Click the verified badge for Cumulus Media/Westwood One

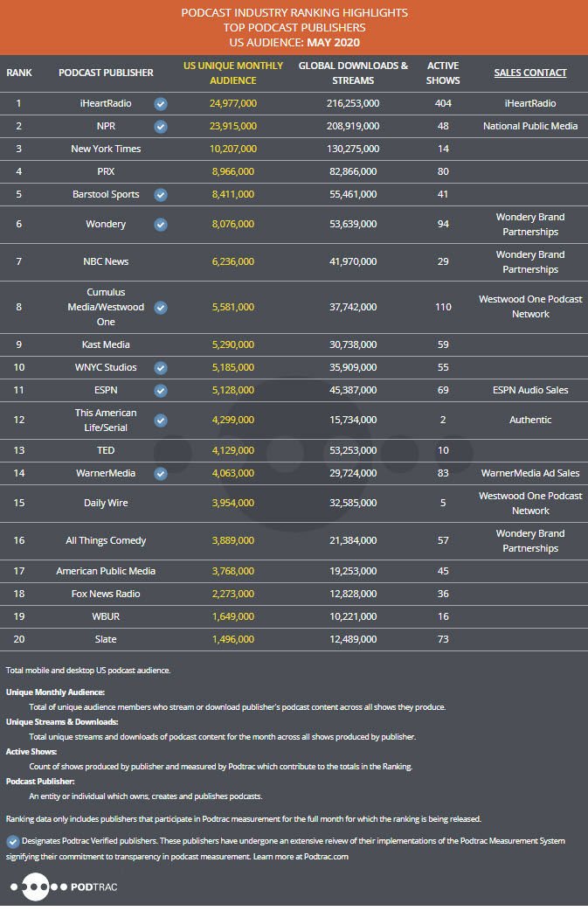(161, 308)
